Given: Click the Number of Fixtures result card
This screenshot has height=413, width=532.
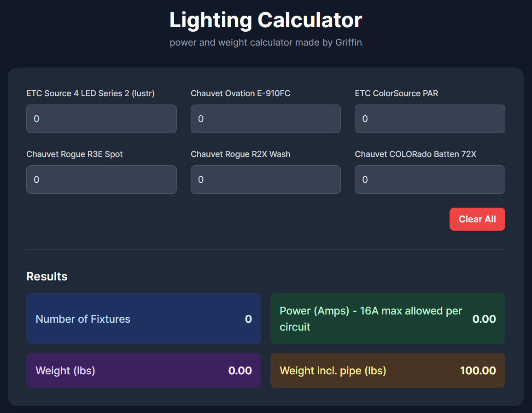Looking at the screenshot, I should pos(143,319).
